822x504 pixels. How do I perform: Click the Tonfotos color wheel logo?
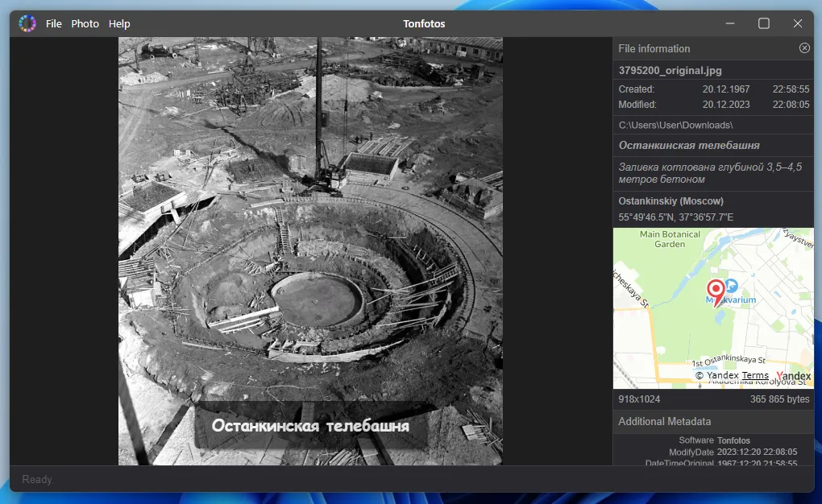click(27, 23)
